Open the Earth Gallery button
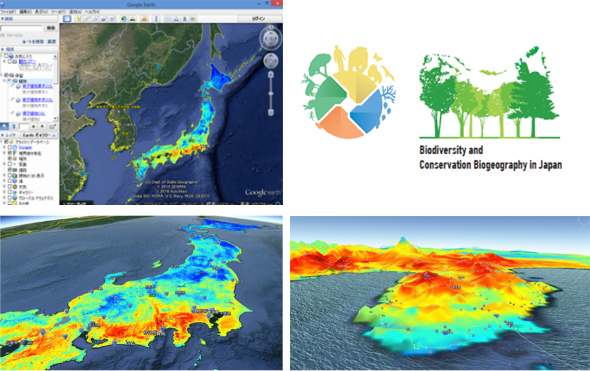This screenshot has width=590, height=371. (38, 135)
